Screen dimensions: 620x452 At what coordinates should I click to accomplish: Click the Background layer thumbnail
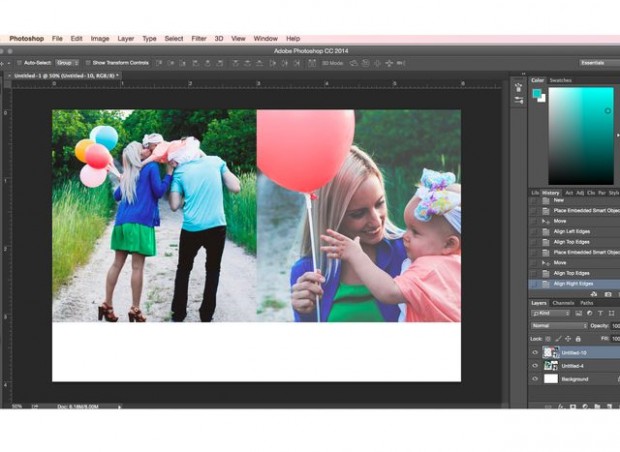pos(551,379)
